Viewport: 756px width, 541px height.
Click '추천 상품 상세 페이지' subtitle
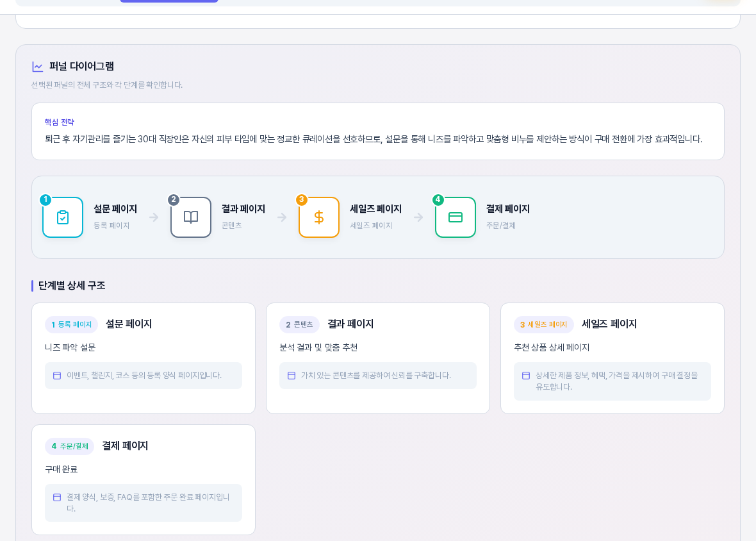click(552, 347)
